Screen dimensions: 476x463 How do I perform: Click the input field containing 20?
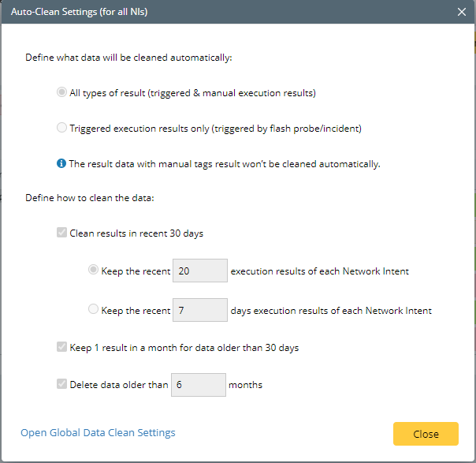[199, 271]
